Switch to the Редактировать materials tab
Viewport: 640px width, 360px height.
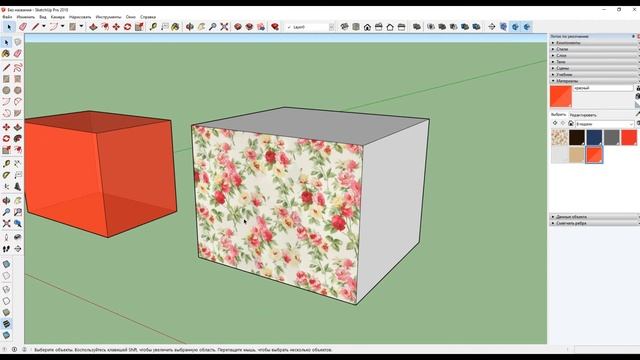coord(583,115)
